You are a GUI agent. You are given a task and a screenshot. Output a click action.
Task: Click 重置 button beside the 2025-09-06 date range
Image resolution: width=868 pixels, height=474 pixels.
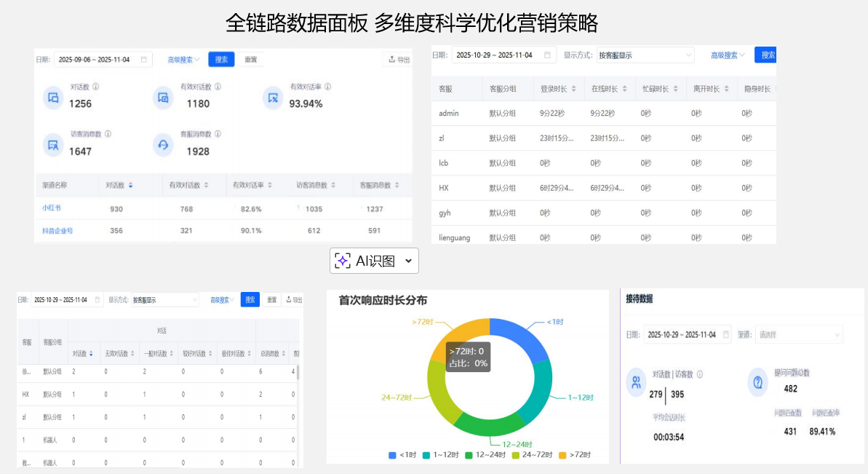coord(251,59)
